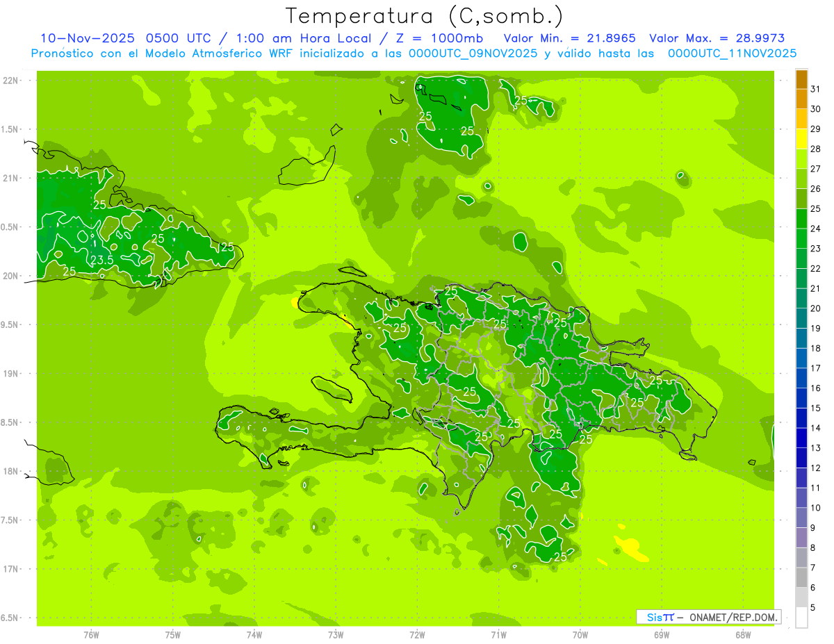Image resolution: width=834 pixels, height=644 pixels.
Task: Click the "Valor Max. = 28.9973" text
Action: [x=717, y=38]
